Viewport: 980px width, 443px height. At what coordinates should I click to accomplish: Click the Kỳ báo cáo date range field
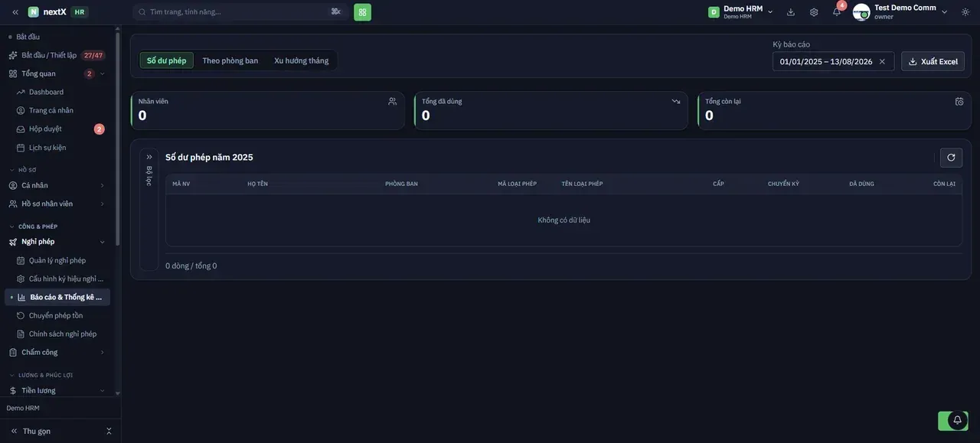click(x=833, y=62)
